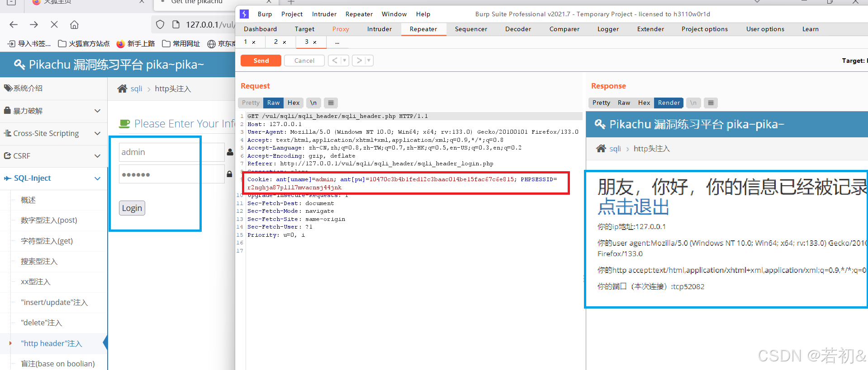The image size is (868, 370).
Task: Open Dashboard tab
Action: tap(260, 29)
